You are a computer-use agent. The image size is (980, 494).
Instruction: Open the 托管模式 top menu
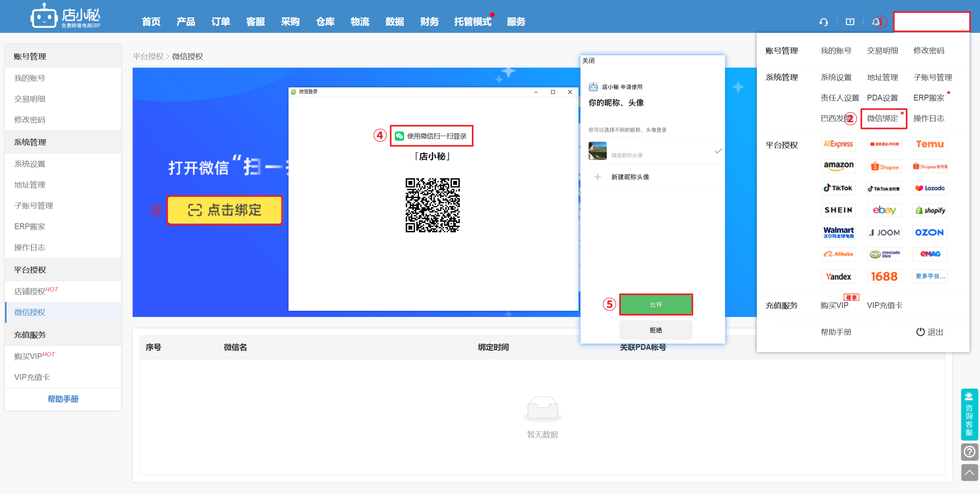(x=472, y=22)
